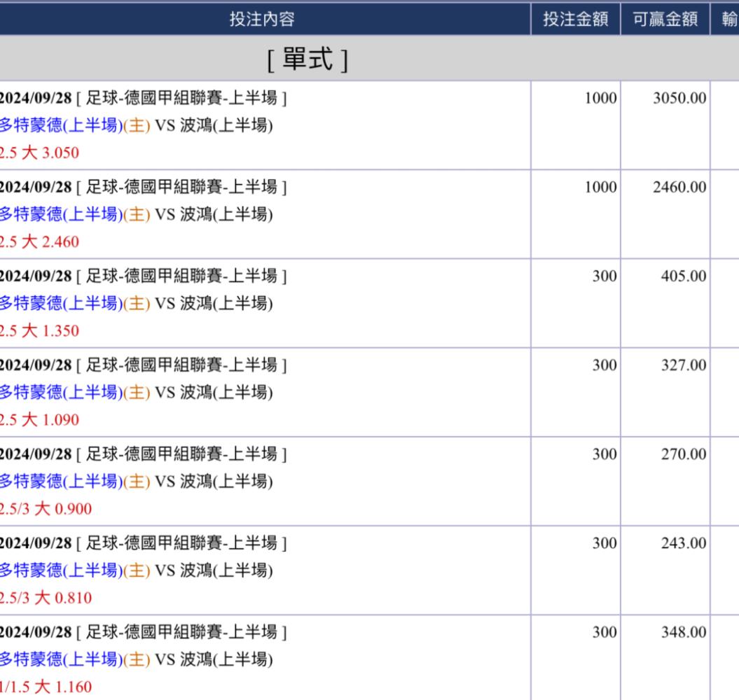Click the 300 stake beside 348.00

(x=605, y=632)
